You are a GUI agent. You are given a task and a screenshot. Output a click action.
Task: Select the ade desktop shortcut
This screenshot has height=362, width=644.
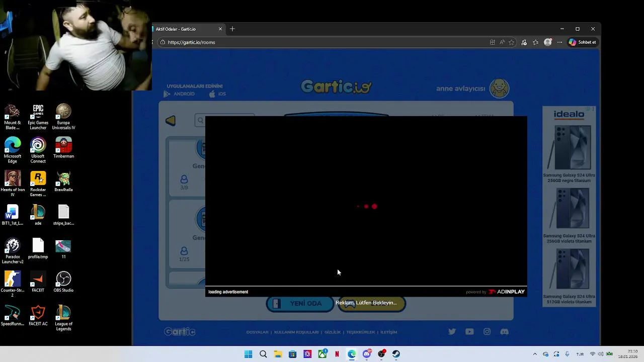[38, 215]
